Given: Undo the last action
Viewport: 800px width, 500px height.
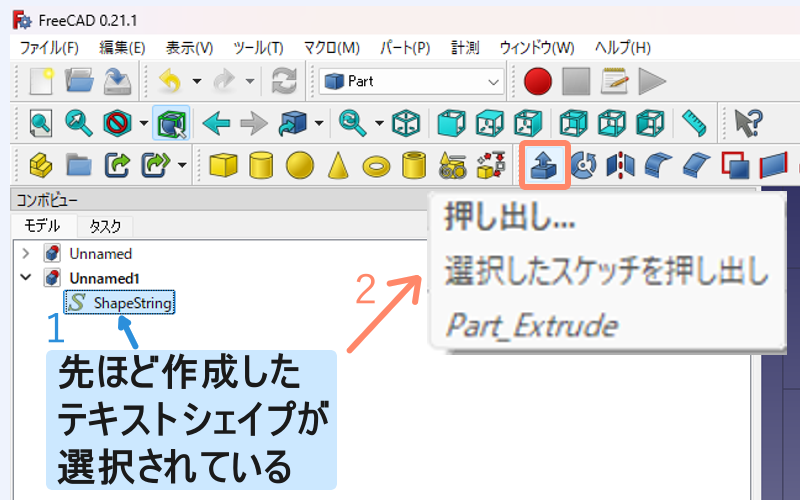Looking at the screenshot, I should pos(170,81).
